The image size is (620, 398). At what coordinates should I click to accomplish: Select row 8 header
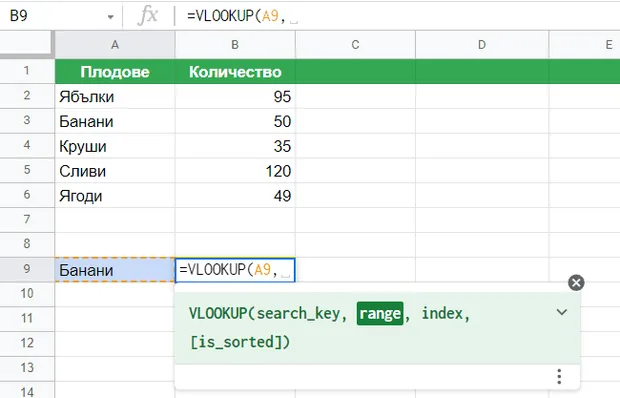click(x=26, y=244)
